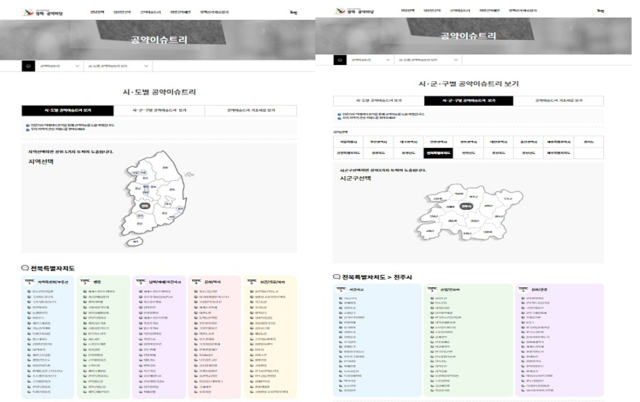Select the highlighted region on the Korea map
640x402 pixels.
[145, 206]
